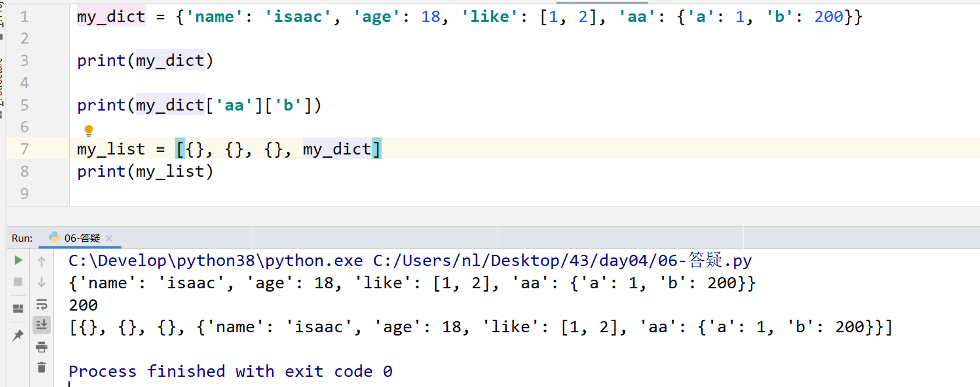The image size is (980, 387).
Task: Click the Run panel label
Action: [x=22, y=238]
